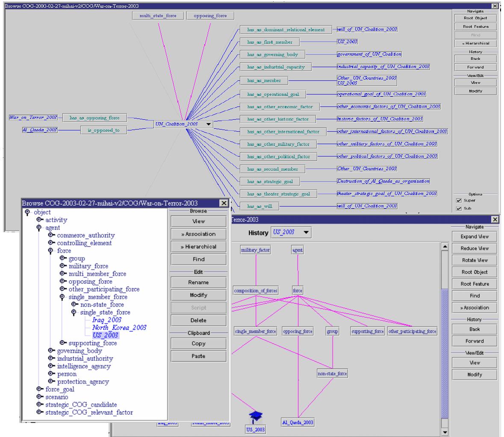
Task: Click the is_opposed_to feature node
Action: [x=103, y=130]
